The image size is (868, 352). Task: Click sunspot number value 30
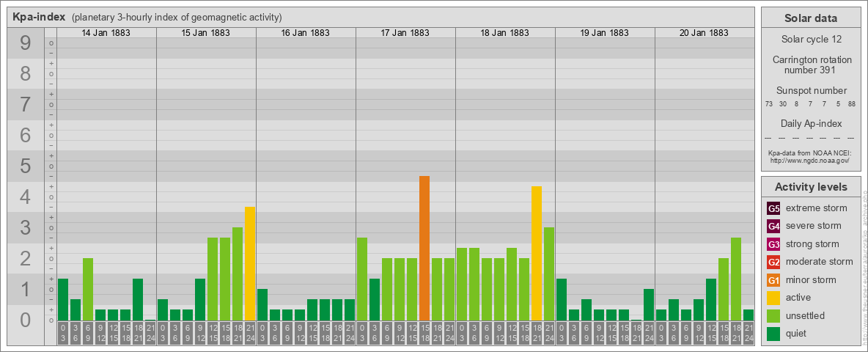pyautogui.click(x=783, y=104)
